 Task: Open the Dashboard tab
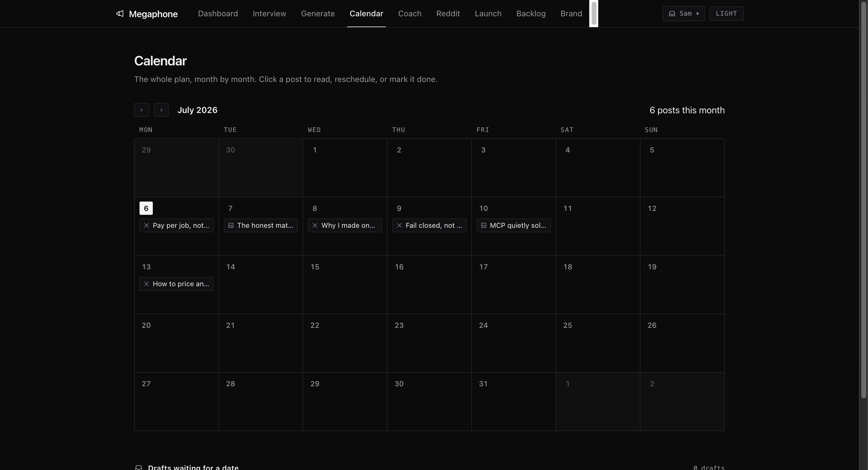[218, 14]
